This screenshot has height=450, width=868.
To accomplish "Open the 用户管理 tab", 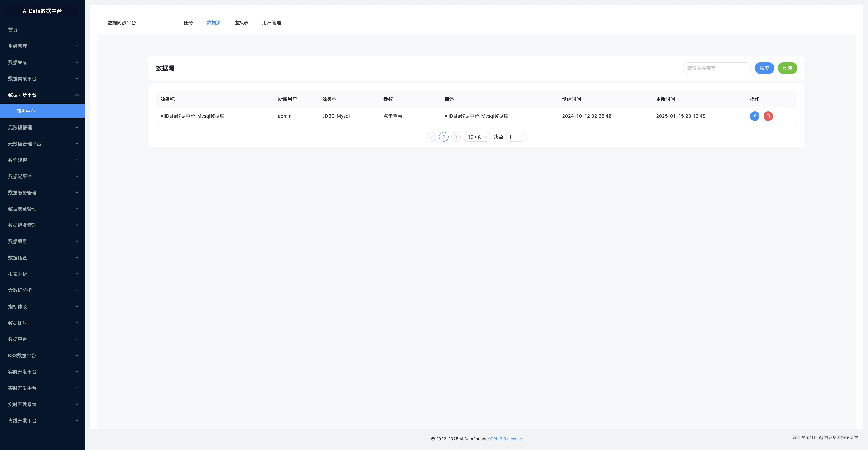I will (x=271, y=23).
